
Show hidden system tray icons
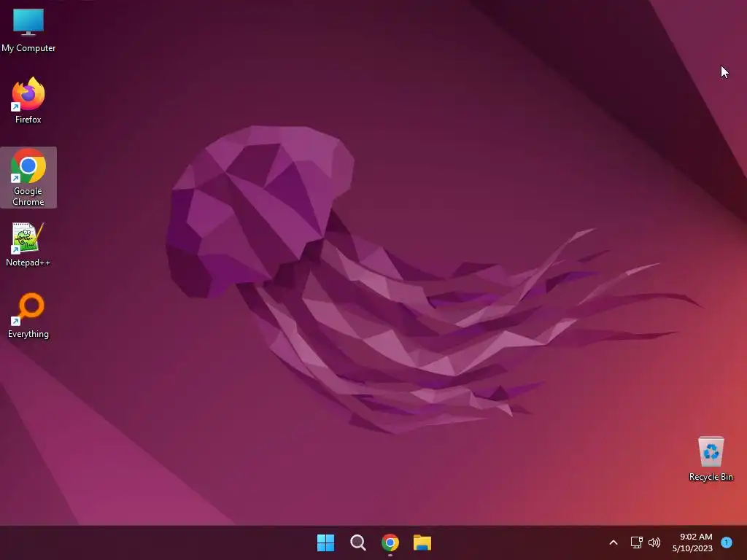(x=614, y=542)
